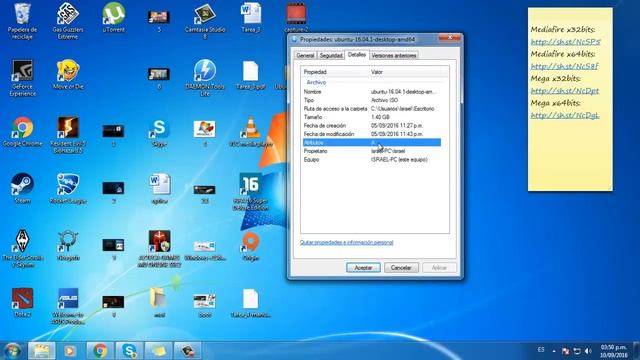Click the Aceptar button
The height and width of the screenshot is (360, 640).
click(363, 268)
